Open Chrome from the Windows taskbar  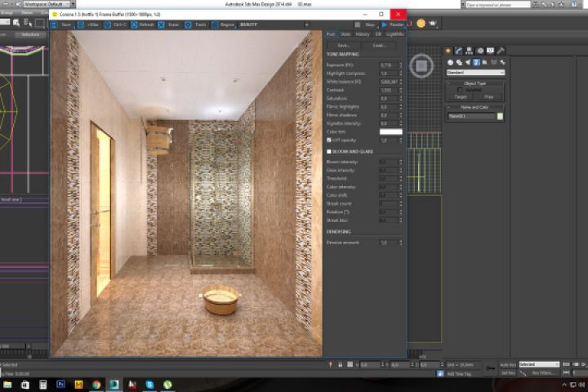coord(96,385)
